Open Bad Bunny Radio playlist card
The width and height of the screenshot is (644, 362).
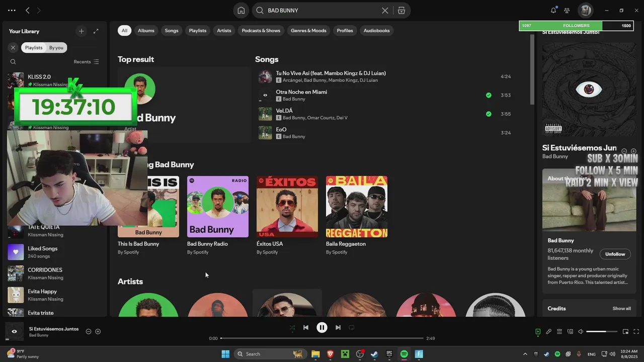point(218,215)
